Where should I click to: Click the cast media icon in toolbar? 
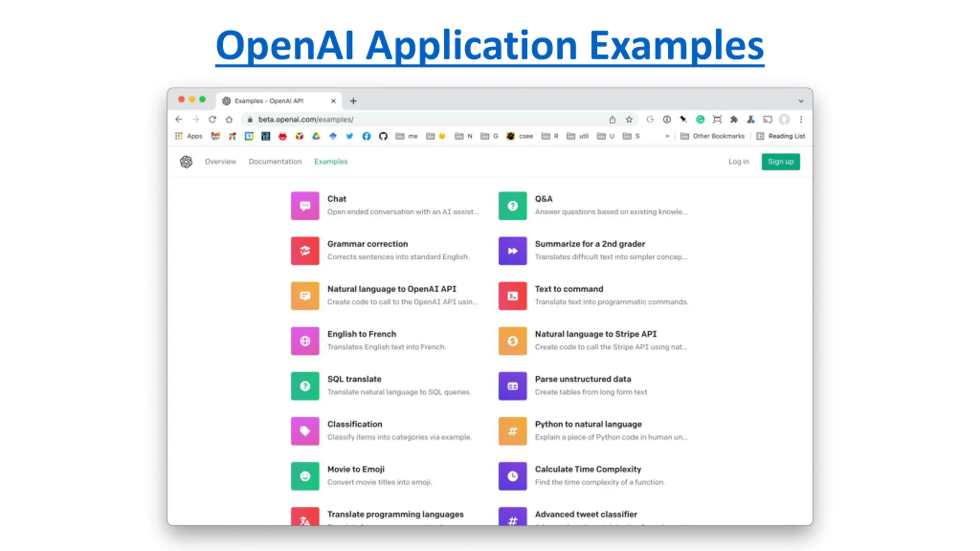pos(767,119)
